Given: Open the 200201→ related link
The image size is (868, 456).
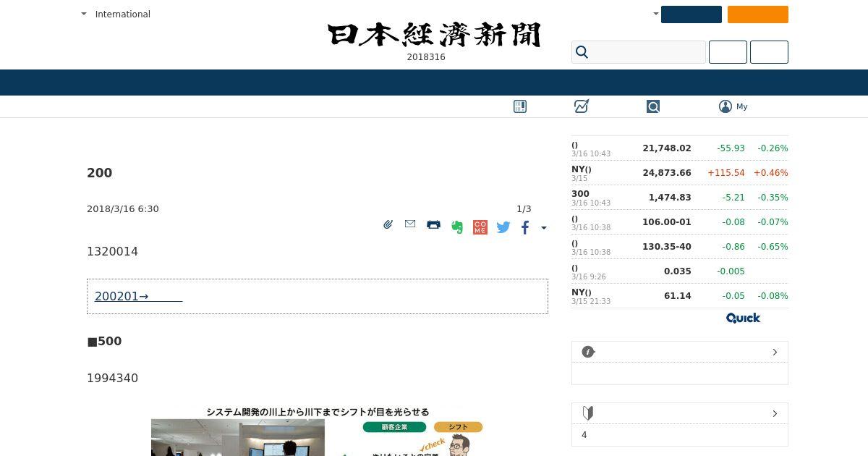Looking at the screenshot, I should pos(138,296).
